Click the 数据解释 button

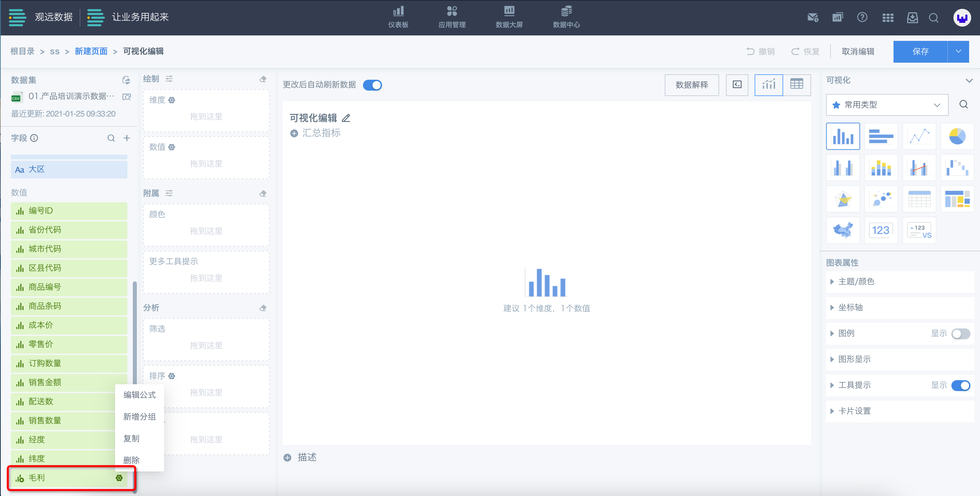(691, 85)
